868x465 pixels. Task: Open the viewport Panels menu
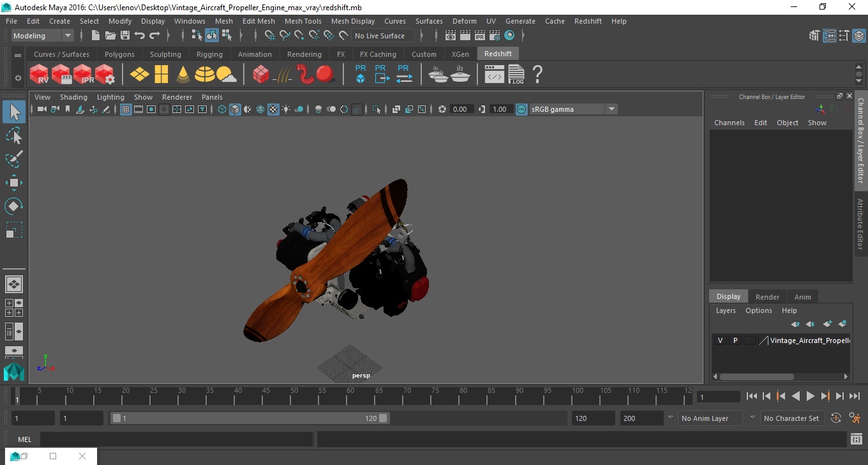(212, 97)
